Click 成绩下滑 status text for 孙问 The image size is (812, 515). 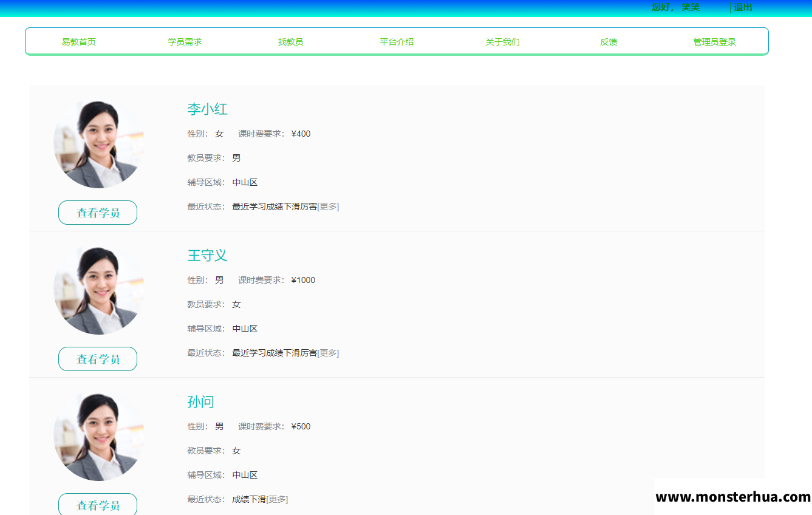click(249, 499)
